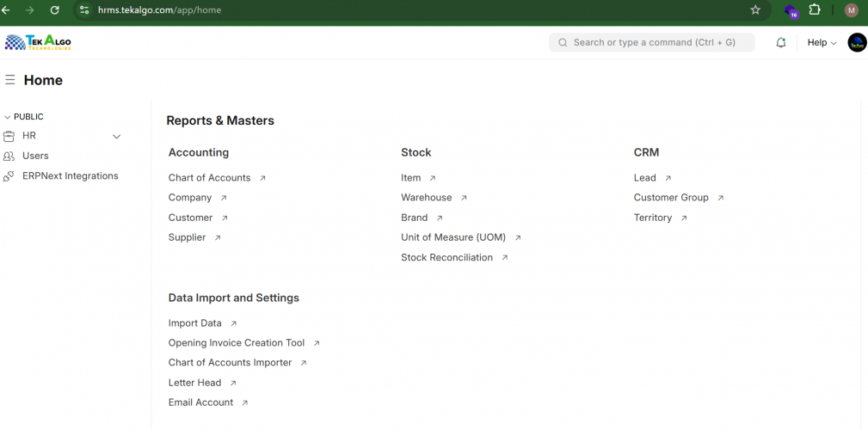Open Users workspace in the sidebar

35,156
